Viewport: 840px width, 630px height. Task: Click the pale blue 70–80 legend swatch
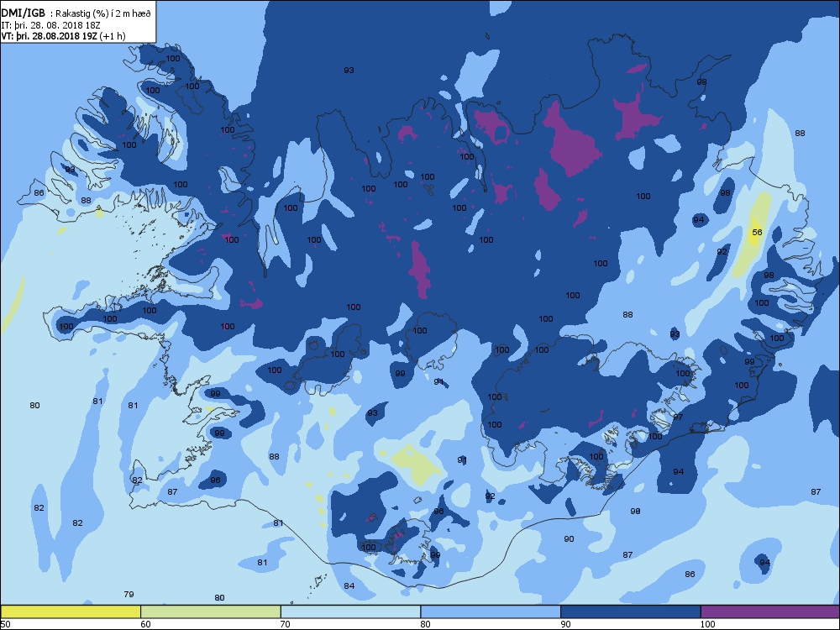pyautogui.click(x=351, y=612)
